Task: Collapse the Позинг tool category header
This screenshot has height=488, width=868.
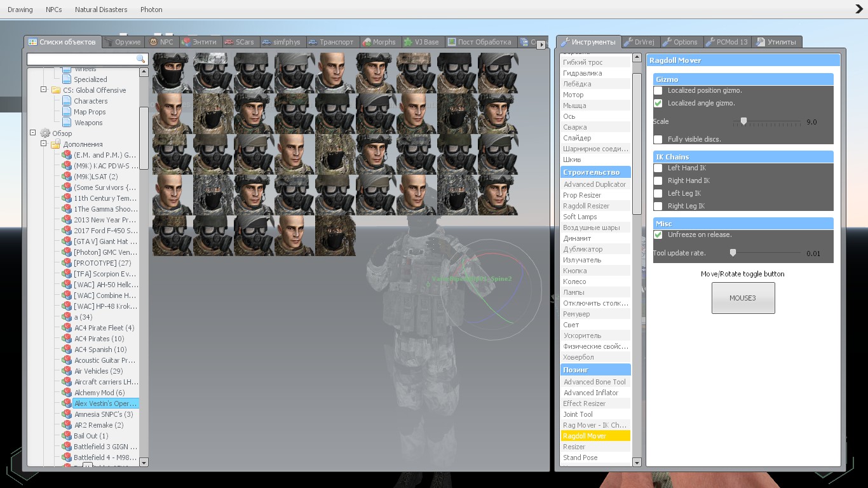Action: (595, 370)
